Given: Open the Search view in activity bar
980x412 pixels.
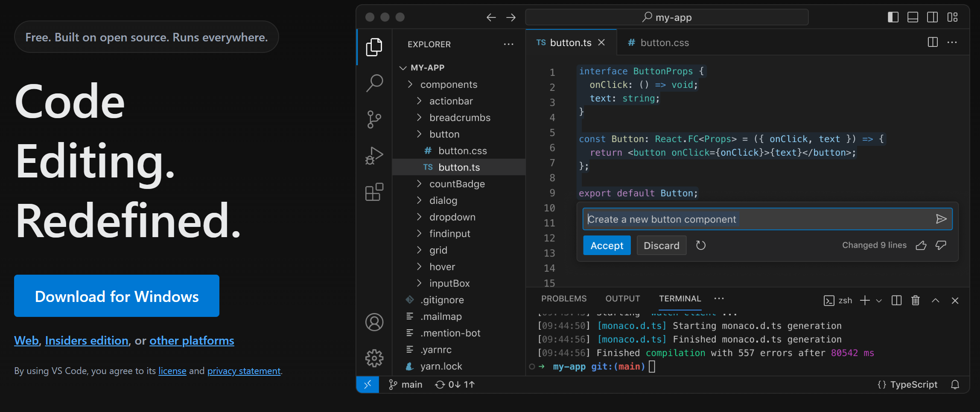Looking at the screenshot, I should 374,83.
